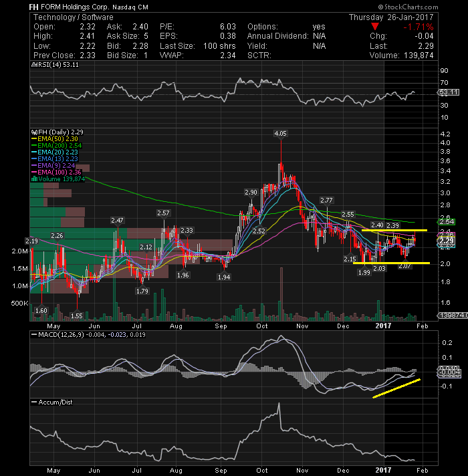Click the RSI(14) 53.11 indicator label
Viewport: 468px width, 476px height.
click(55, 65)
